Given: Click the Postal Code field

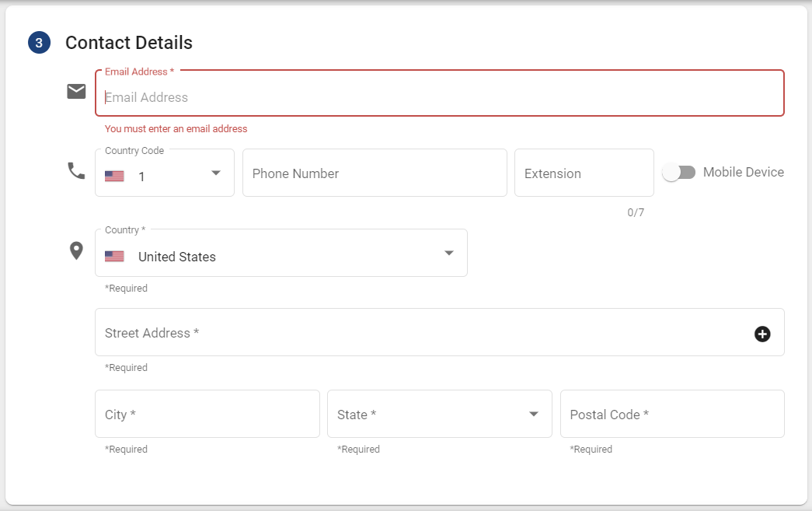Looking at the screenshot, I should coord(671,415).
